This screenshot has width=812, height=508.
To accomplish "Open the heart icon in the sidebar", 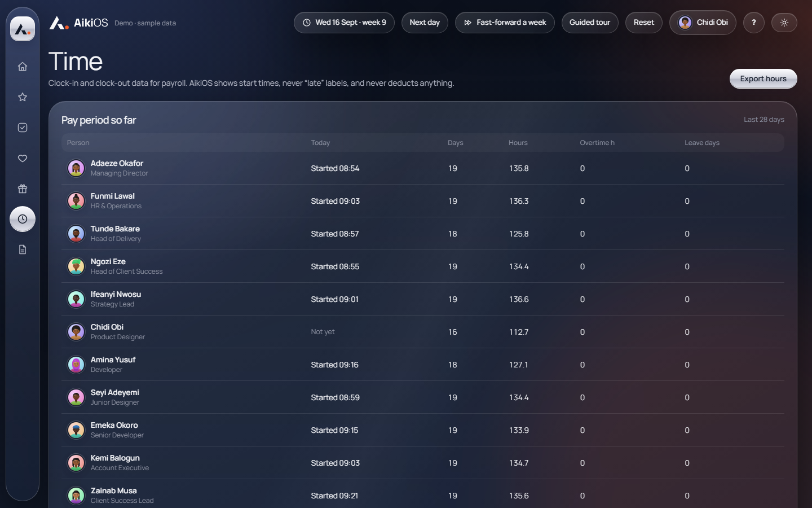I will tap(23, 158).
